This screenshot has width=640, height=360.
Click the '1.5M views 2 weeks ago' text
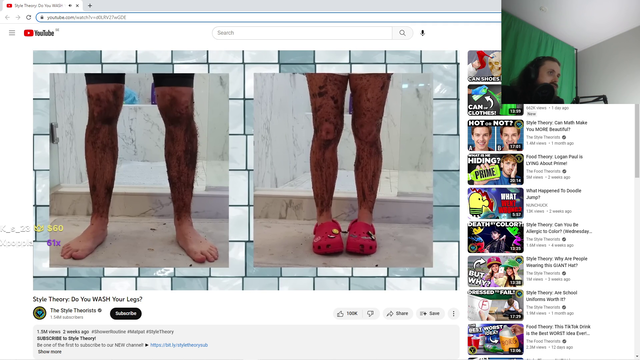click(x=63, y=332)
